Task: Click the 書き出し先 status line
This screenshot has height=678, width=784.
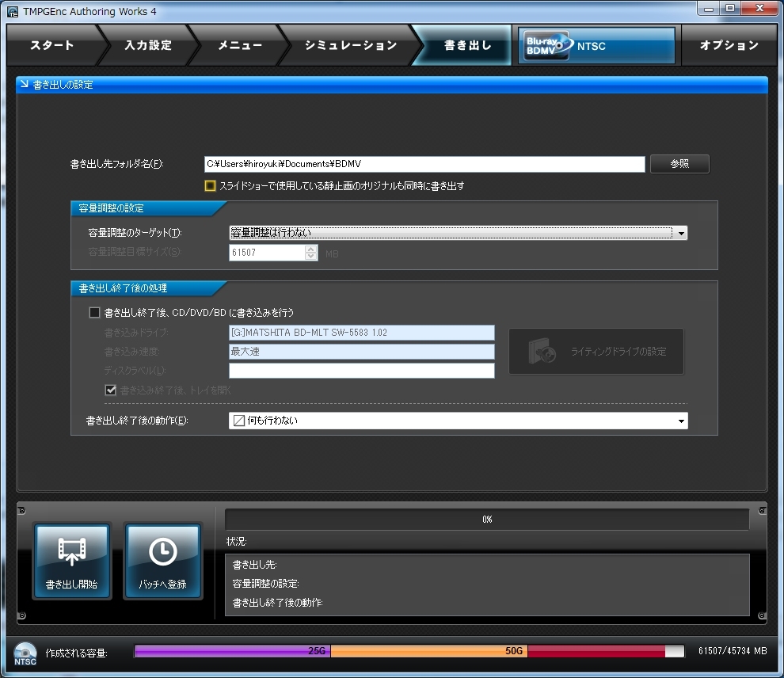Action: [x=254, y=565]
